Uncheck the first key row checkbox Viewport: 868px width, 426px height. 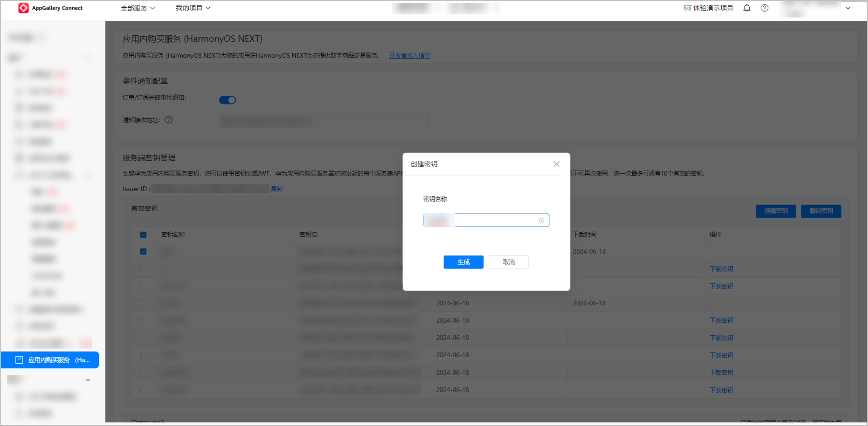point(143,252)
